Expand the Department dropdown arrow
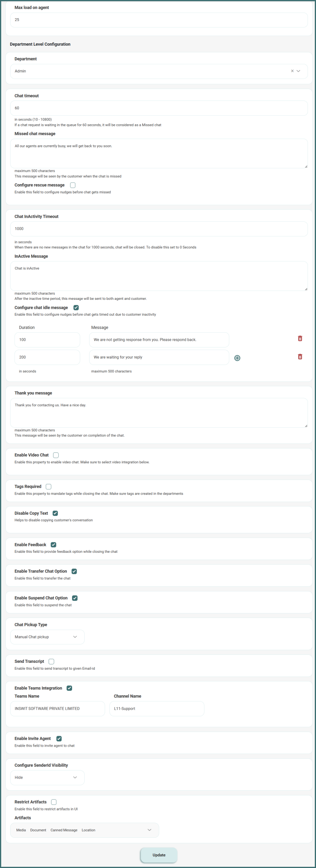The height and width of the screenshot is (868, 316). coord(299,71)
